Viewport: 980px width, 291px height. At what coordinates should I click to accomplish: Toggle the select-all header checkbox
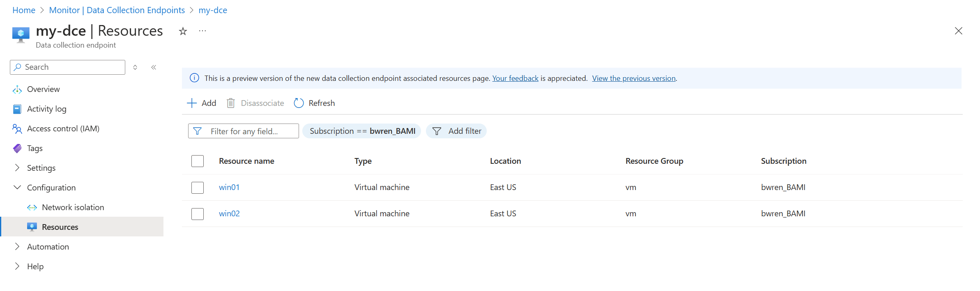tap(198, 161)
